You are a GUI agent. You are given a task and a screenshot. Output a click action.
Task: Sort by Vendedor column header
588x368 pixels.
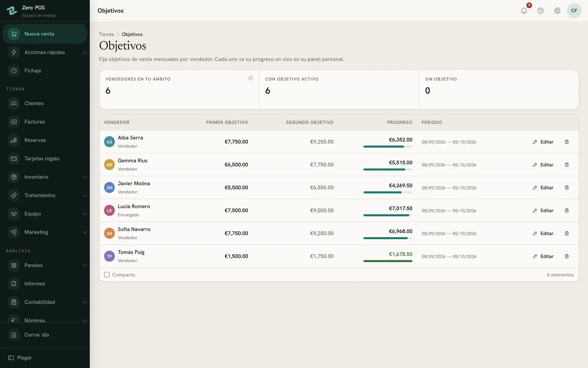pyautogui.click(x=119, y=122)
